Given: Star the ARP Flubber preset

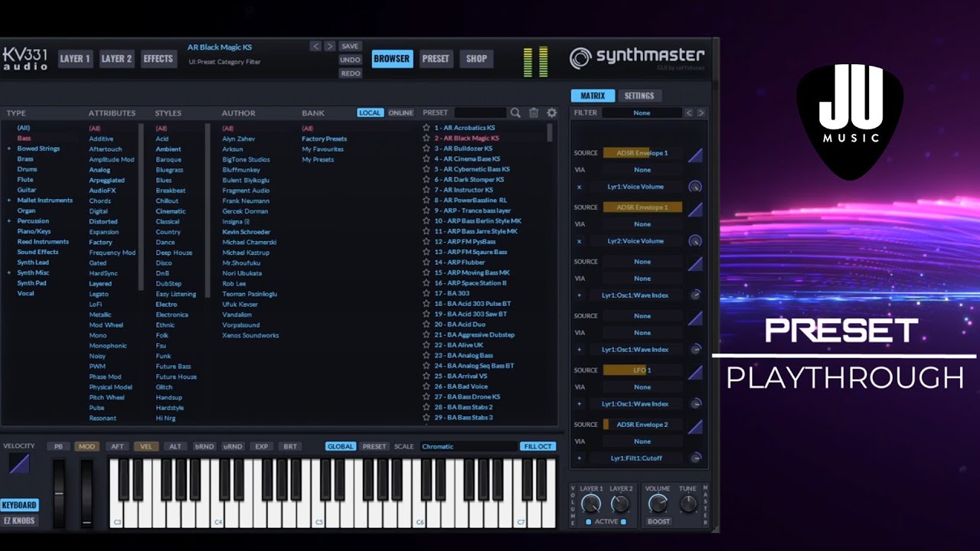Looking at the screenshot, I should click(427, 262).
